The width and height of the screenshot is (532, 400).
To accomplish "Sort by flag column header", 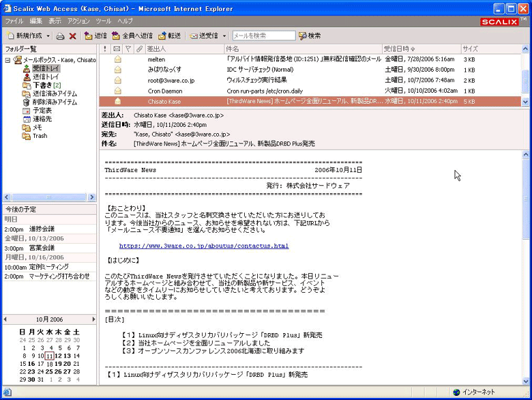I will pos(128,49).
